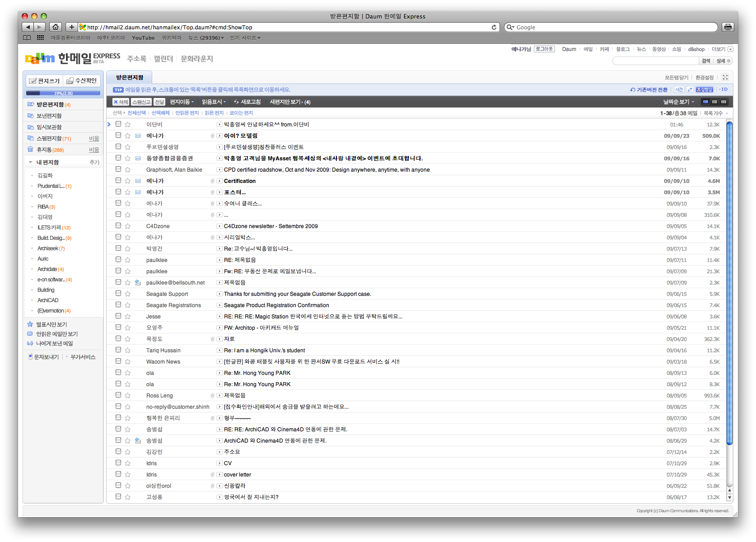The height and width of the screenshot is (542, 756).
Task: Check the mail from 이단비
Action: (118, 124)
